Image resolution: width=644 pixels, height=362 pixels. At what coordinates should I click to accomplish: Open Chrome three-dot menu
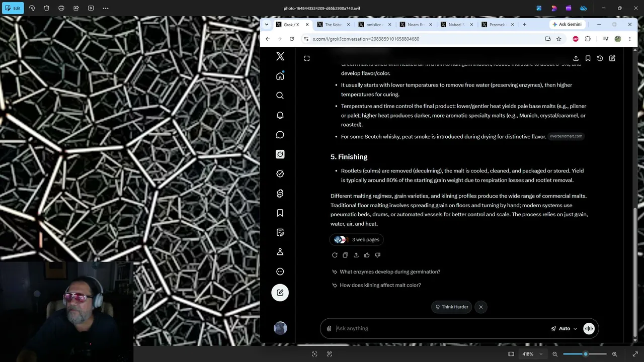coord(630,39)
